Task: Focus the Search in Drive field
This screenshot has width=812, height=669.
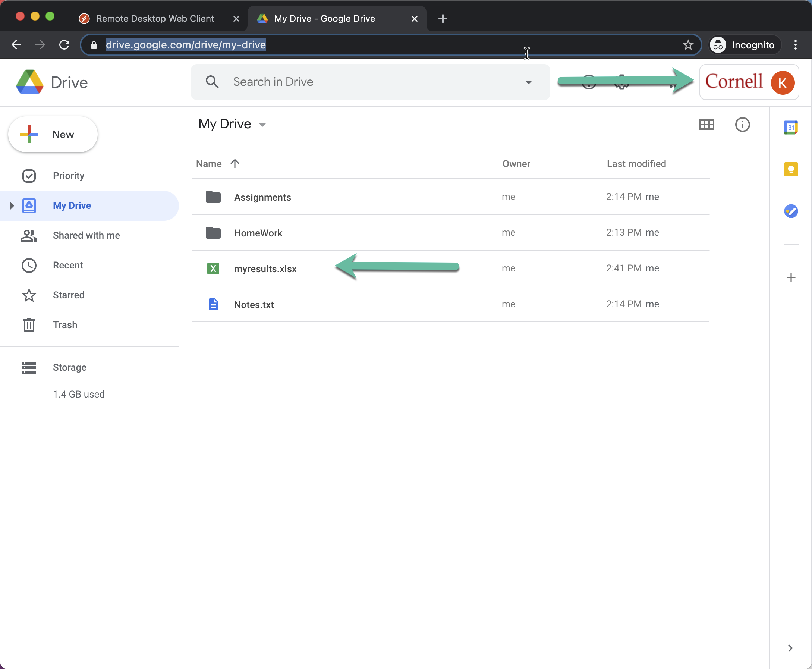Action: [x=370, y=82]
